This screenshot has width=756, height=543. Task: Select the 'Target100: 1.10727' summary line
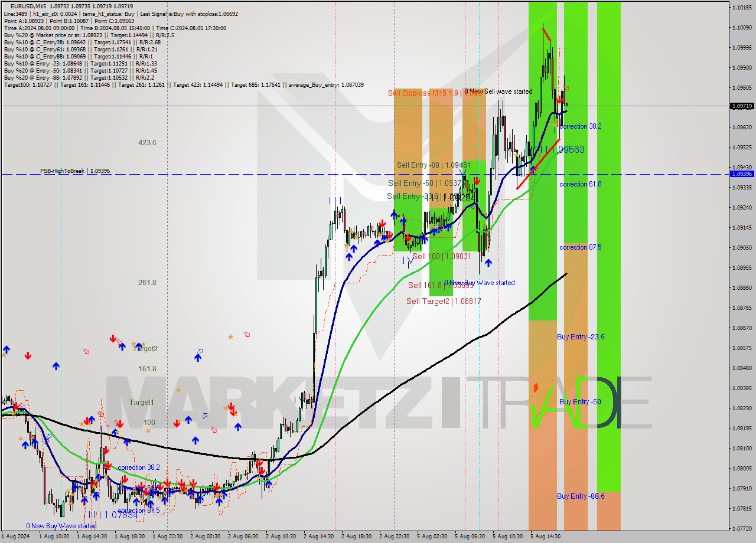tap(184, 85)
